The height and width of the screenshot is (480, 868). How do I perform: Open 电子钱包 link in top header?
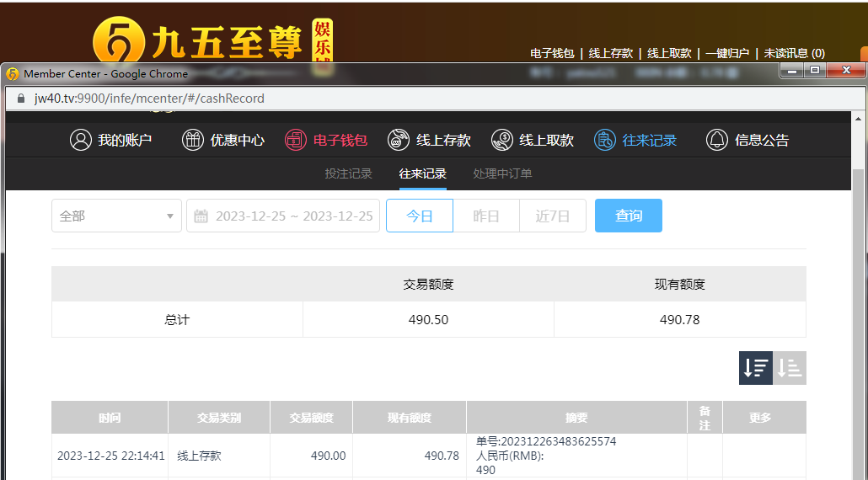(552, 53)
